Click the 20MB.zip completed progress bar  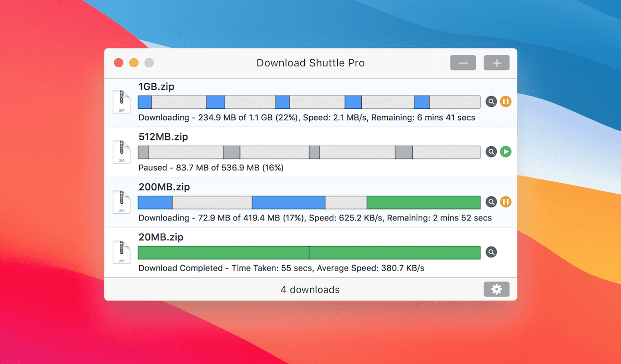pyautogui.click(x=309, y=253)
